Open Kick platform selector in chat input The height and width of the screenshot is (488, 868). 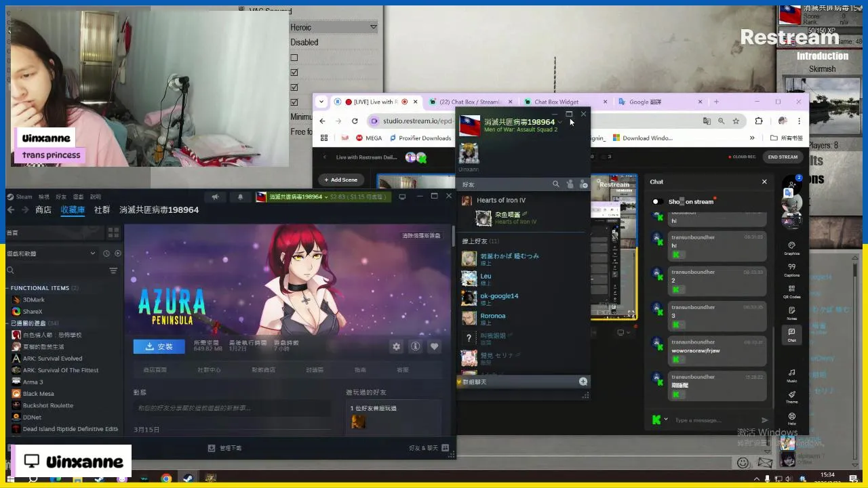[x=659, y=420]
